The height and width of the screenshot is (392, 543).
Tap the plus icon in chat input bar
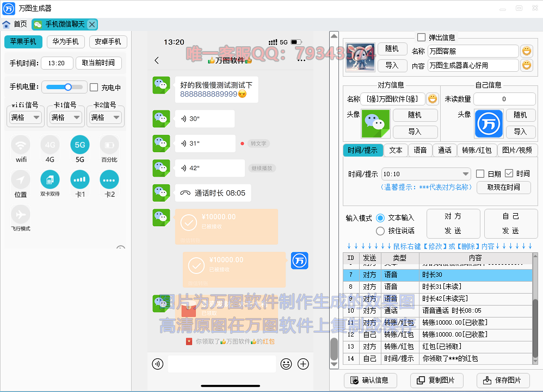tap(303, 364)
